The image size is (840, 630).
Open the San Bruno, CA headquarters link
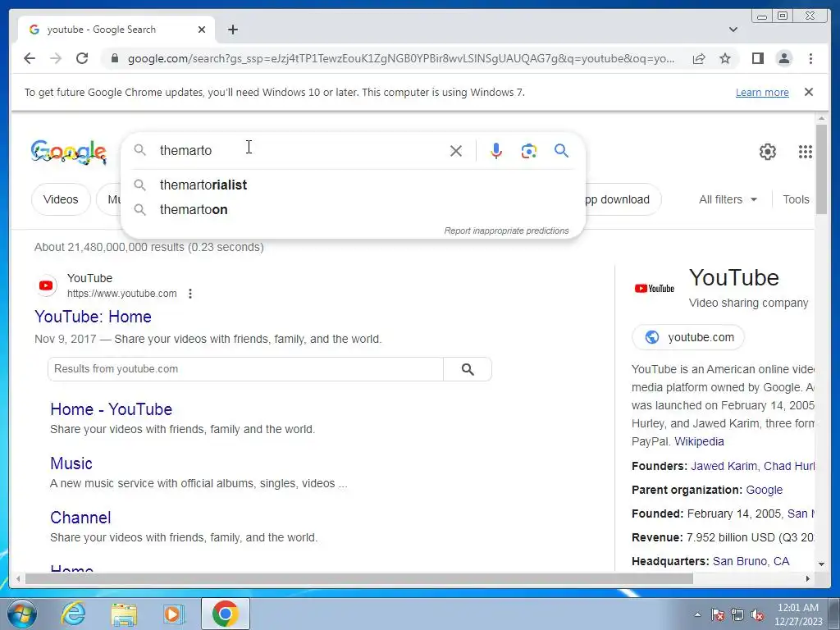coord(751,561)
